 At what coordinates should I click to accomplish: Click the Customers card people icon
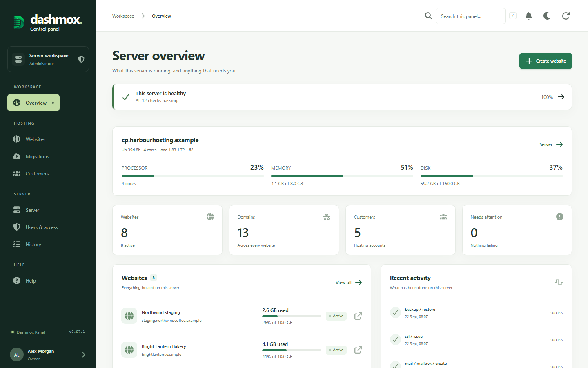click(x=443, y=217)
